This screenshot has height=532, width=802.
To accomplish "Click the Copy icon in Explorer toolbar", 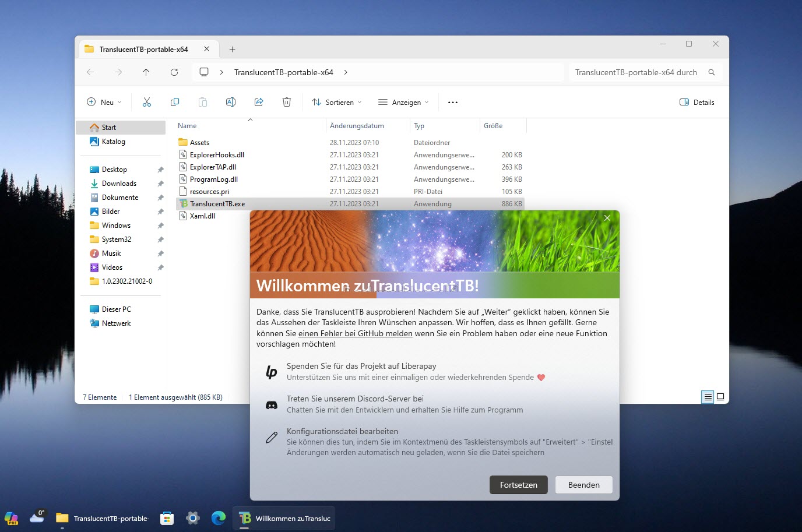I will click(175, 102).
